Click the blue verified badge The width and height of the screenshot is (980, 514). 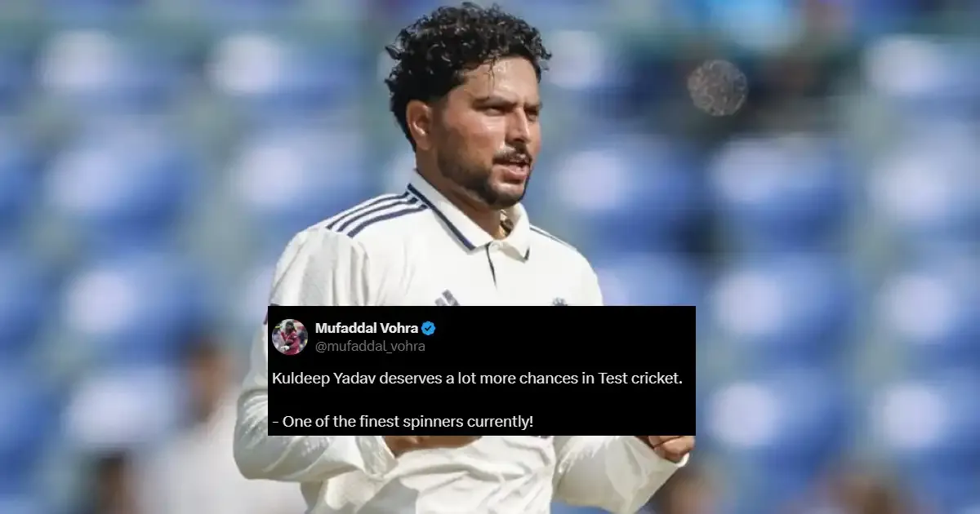[x=428, y=328]
